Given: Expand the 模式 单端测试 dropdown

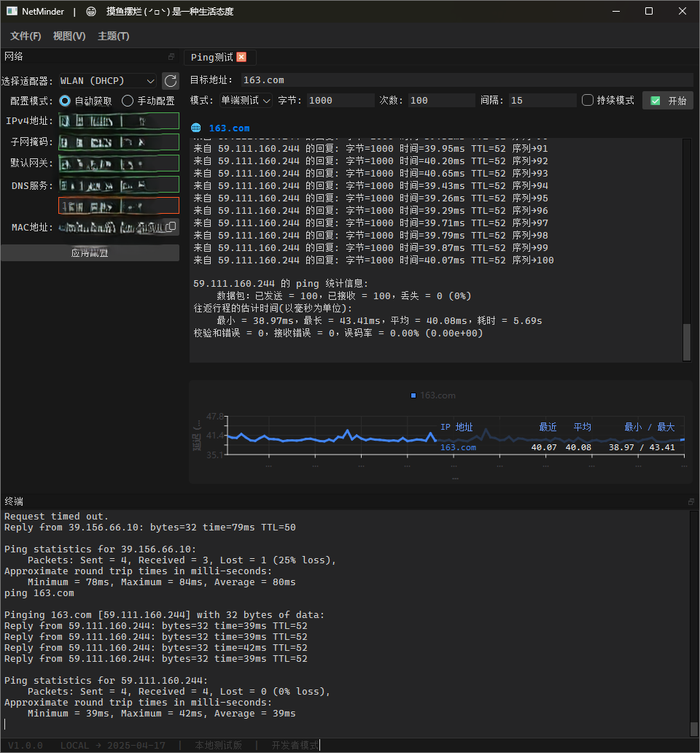Looking at the screenshot, I should [246, 101].
